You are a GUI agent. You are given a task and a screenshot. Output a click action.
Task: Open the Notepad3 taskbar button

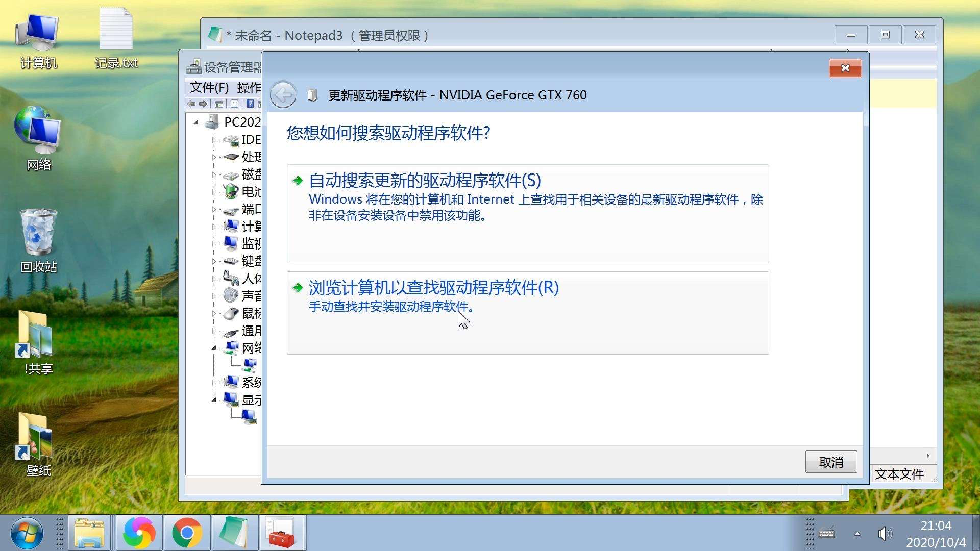coord(234,533)
